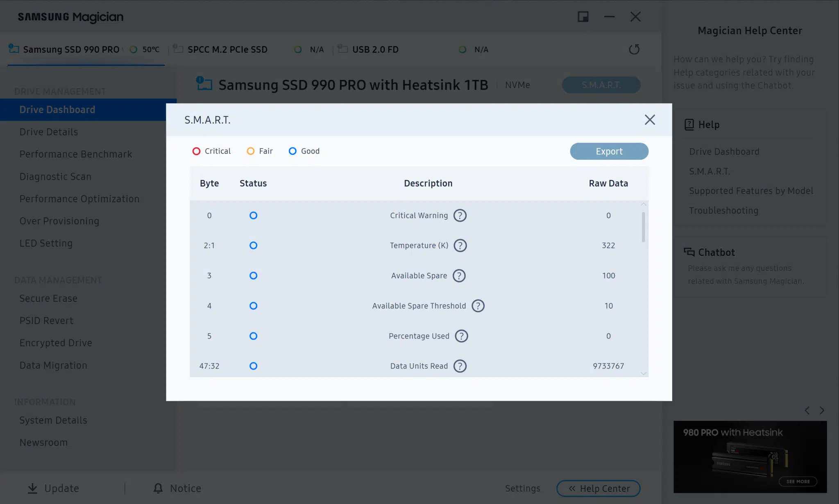
Task: Open Secure Erase page
Action: pos(48,298)
